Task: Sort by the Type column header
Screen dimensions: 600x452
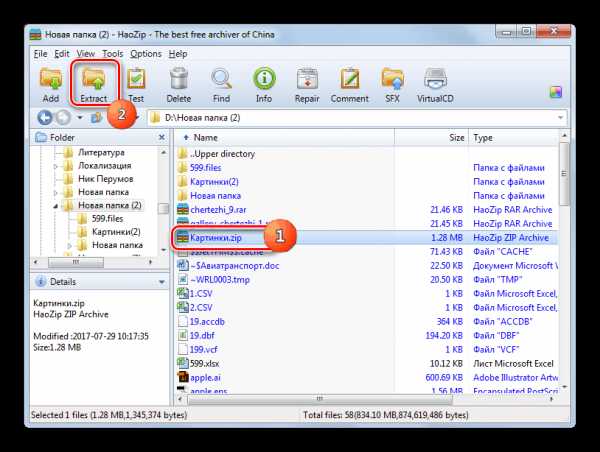Action: [514, 137]
